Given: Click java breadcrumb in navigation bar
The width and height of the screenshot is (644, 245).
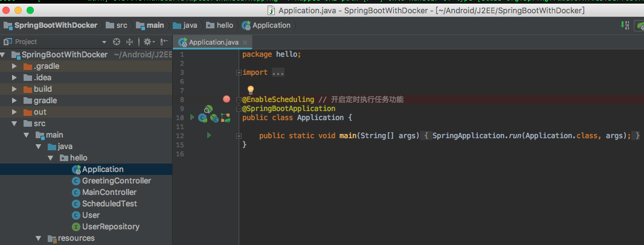Looking at the screenshot, I should pyautogui.click(x=185, y=25).
